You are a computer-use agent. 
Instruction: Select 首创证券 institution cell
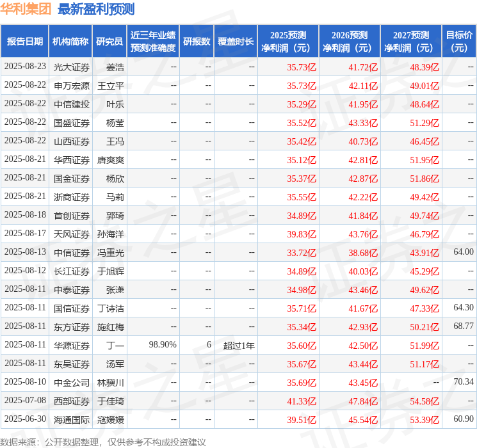[72, 216]
